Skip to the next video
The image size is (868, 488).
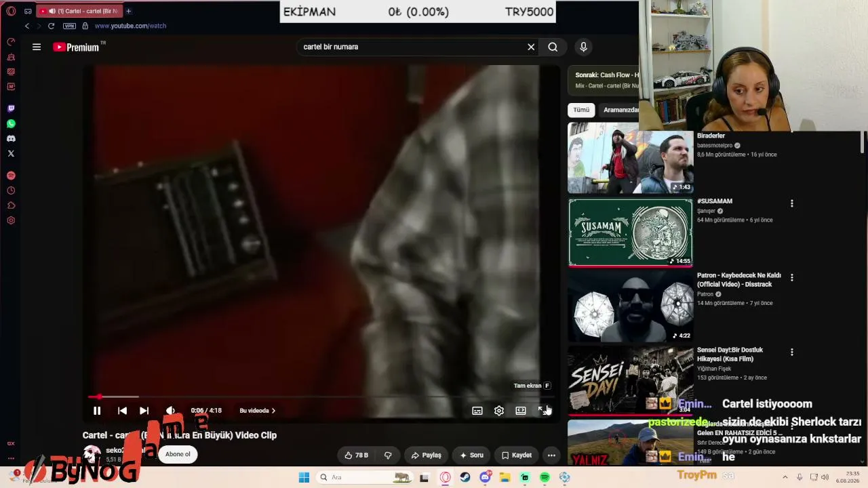pos(144,411)
